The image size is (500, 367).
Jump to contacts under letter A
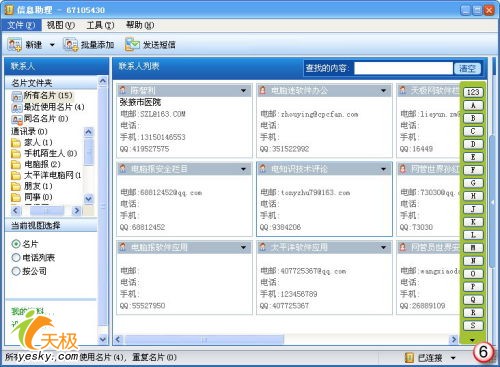473,105
